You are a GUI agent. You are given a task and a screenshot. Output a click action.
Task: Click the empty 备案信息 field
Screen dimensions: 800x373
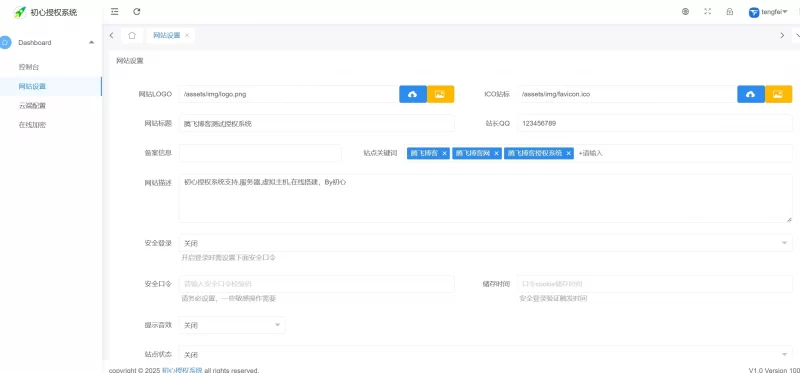pos(260,153)
